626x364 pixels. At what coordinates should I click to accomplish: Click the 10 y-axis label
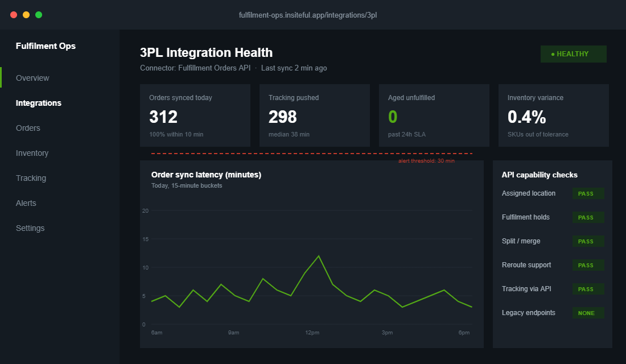click(145, 267)
